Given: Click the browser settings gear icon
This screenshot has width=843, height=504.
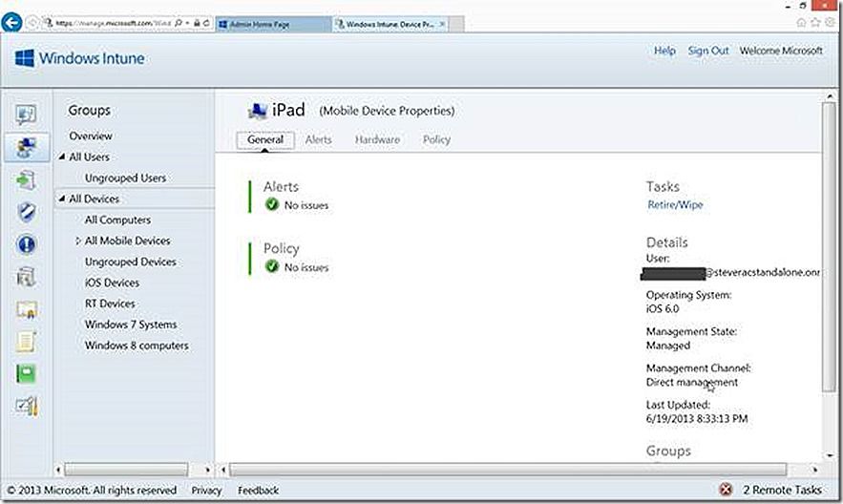Looking at the screenshot, I should click(830, 23).
